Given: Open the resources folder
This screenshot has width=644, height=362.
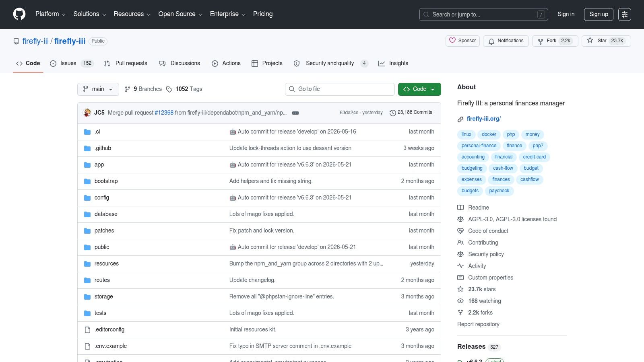Looking at the screenshot, I should pyautogui.click(x=107, y=264).
